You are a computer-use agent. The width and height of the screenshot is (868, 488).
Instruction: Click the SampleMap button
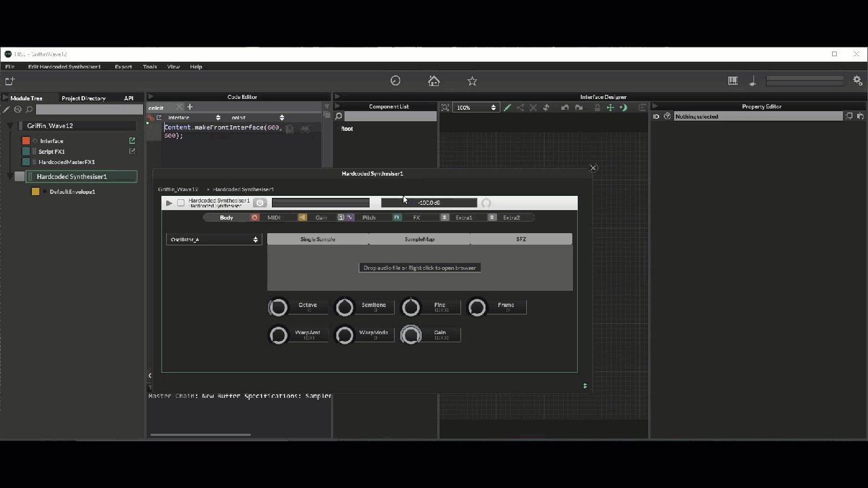coord(419,239)
